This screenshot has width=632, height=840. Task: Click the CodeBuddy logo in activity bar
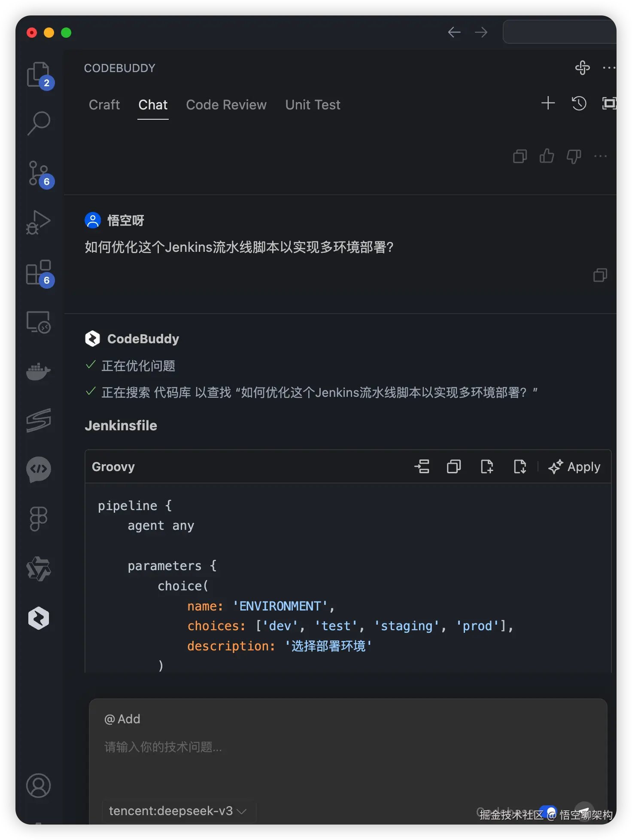click(x=39, y=618)
